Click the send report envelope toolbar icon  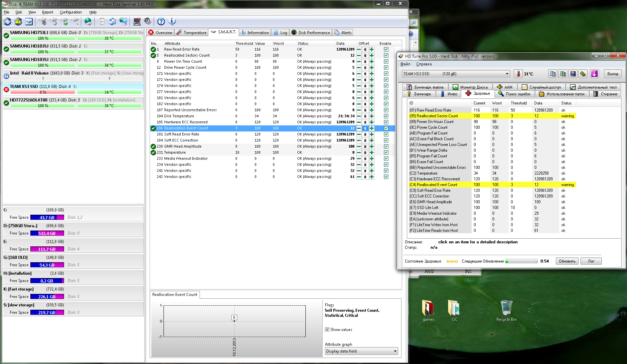click(x=112, y=22)
